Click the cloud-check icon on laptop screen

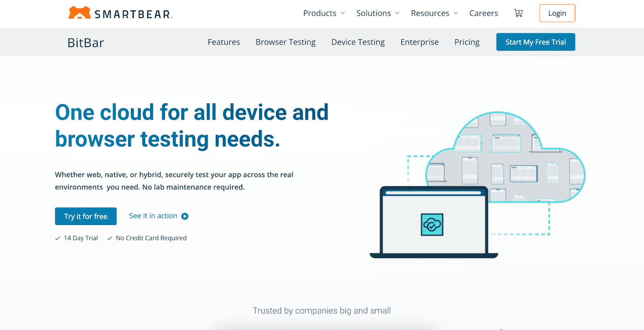tap(432, 225)
